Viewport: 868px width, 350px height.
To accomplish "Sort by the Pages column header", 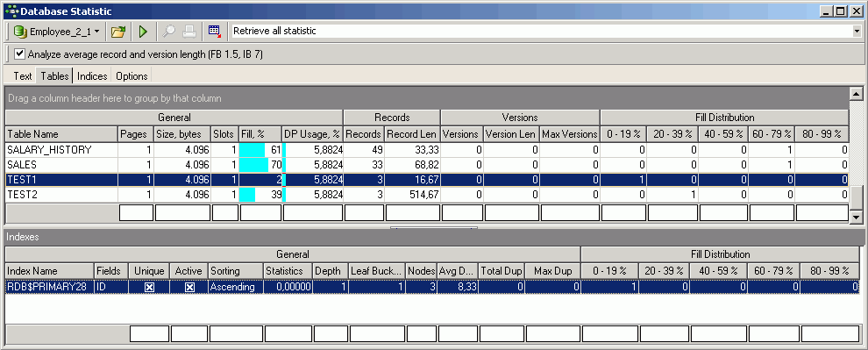I will (x=136, y=134).
